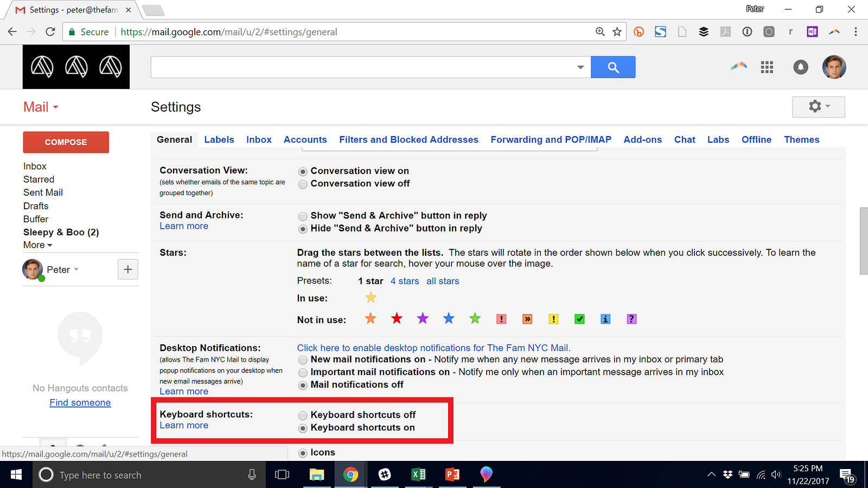
Task: Open Filters and Blocked Addresses tab
Action: 409,139
